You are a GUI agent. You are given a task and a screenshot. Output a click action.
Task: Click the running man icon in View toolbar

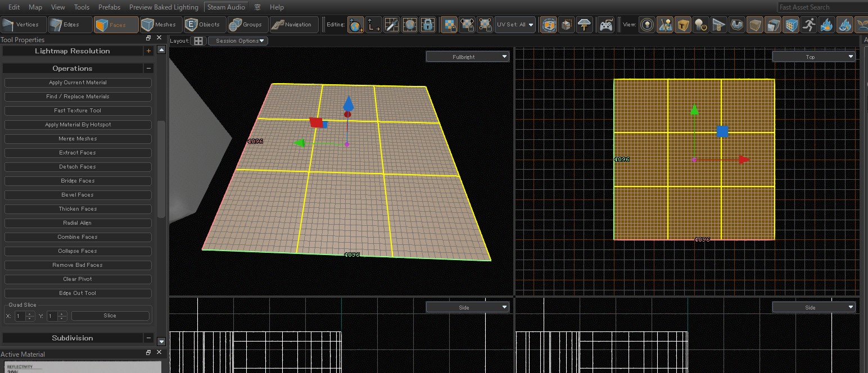[809, 25]
